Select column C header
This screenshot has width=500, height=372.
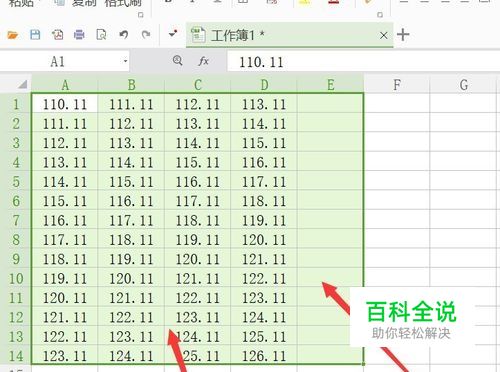[198, 85]
